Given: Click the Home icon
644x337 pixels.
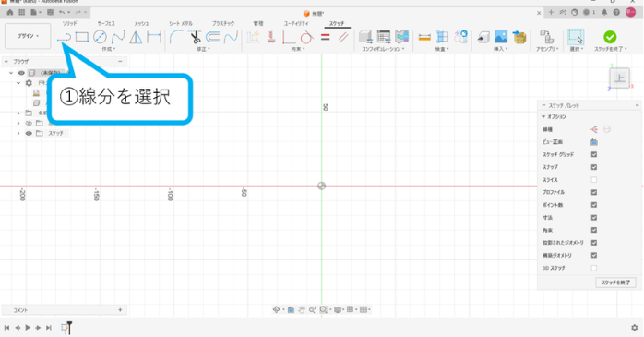Looking at the screenshot, I should click(x=10, y=12).
